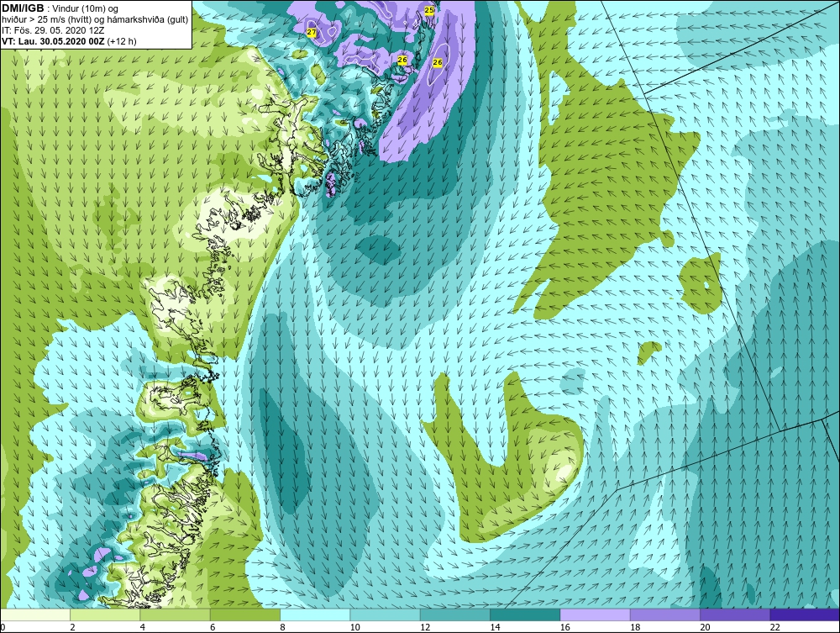Screen dimensions: 840x633
Task: Pick the 14–16 m/s dark teal legend swatch
Action: tap(525, 615)
